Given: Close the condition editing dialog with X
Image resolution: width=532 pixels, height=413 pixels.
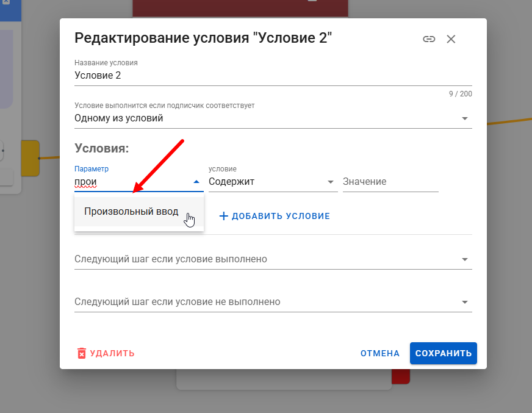Looking at the screenshot, I should (451, 39).
